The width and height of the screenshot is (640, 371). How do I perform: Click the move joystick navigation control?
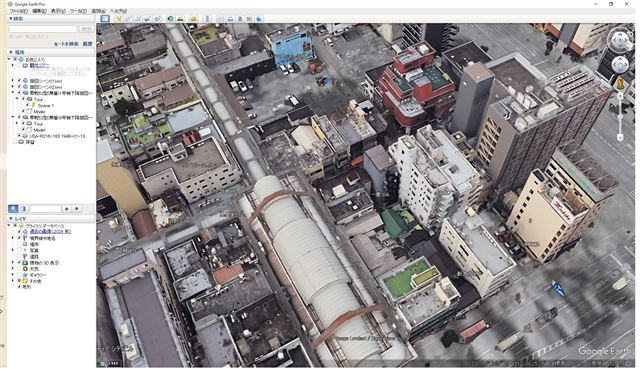click(620, 65)
